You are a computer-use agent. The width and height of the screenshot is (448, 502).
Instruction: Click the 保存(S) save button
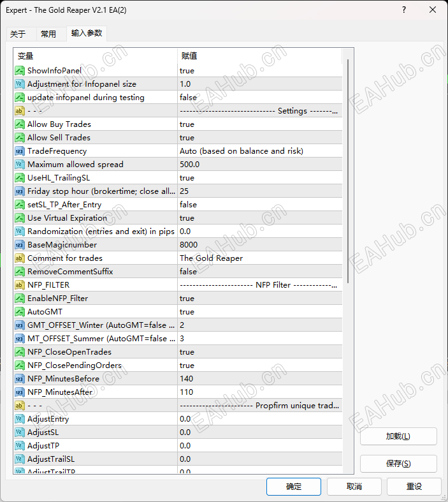click(x=398, y=464)
